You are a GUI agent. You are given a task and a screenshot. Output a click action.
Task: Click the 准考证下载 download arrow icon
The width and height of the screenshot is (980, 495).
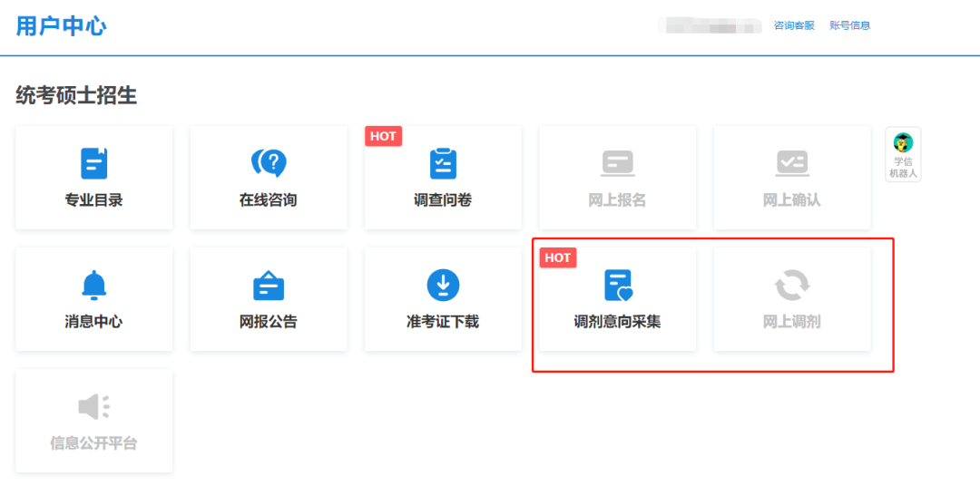(443, 286)
